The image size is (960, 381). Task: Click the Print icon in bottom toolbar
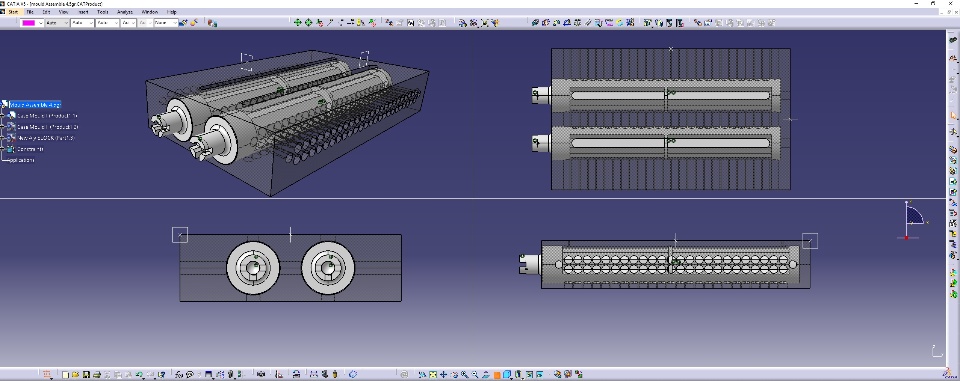click(x=97, y=374)
